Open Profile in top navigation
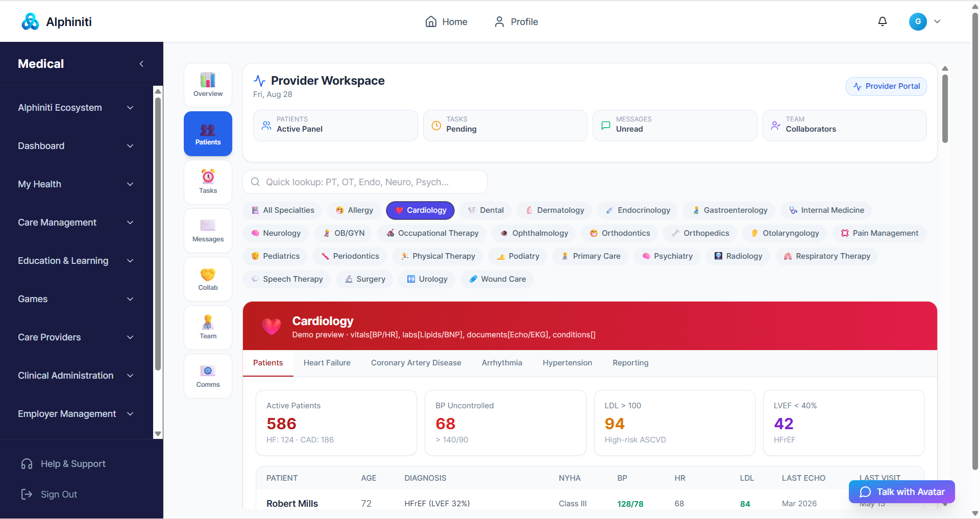The height and width of the screenshot is (519, 980). (516, 21)
